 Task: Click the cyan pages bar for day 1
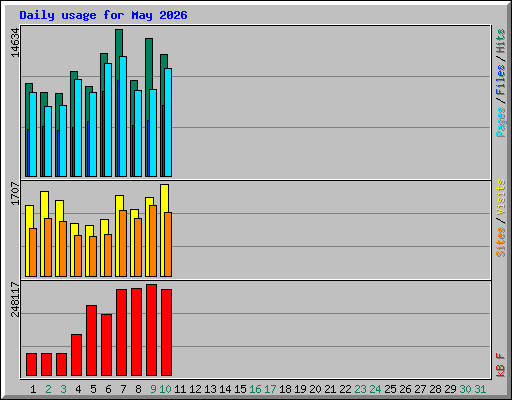click(33, 134)
